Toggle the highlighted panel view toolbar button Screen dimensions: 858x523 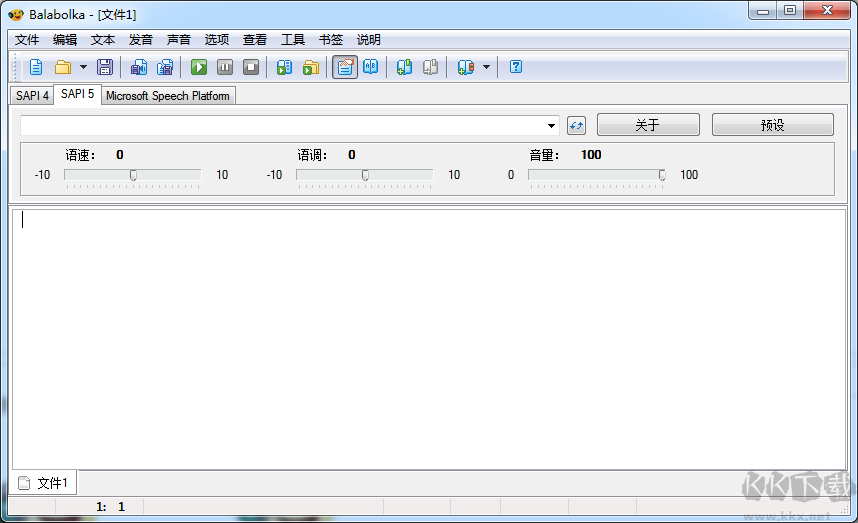(x=345, y=67)
